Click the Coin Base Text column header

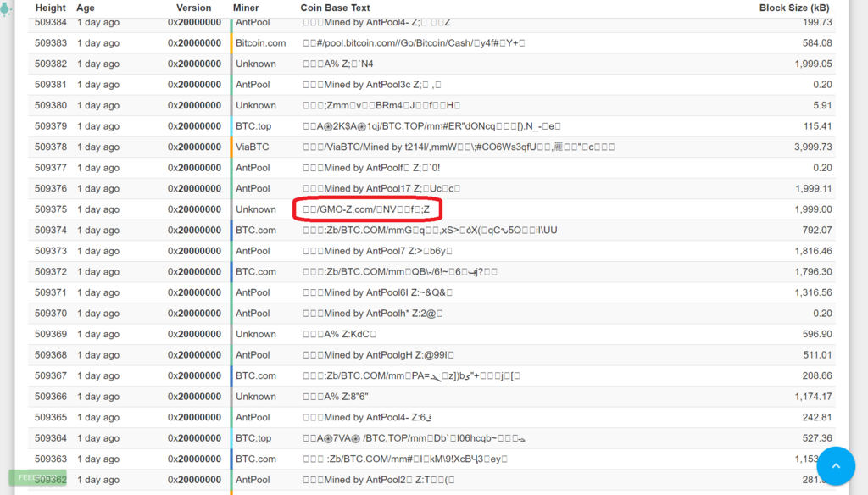click(x=335, y=8)
